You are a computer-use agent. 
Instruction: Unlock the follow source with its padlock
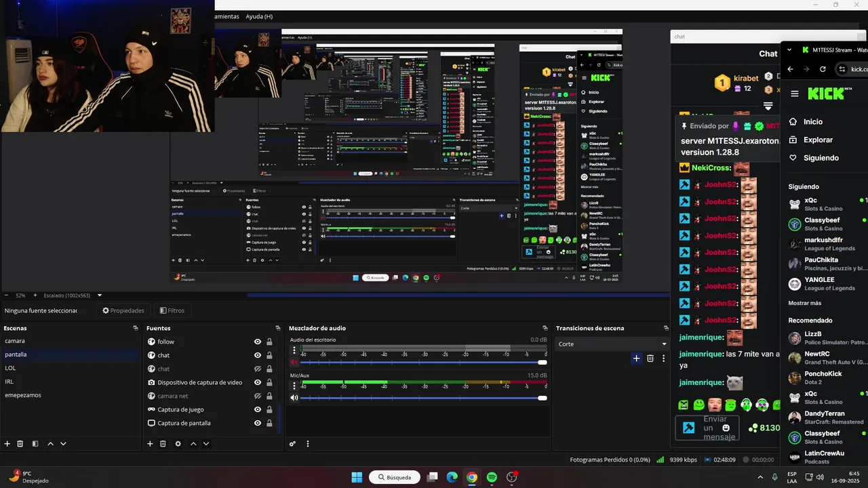269,342
